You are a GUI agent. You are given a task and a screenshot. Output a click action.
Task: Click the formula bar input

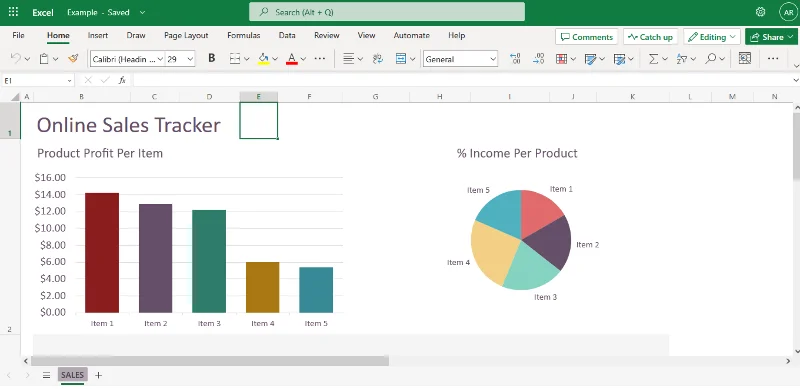[x=462, y=80]
